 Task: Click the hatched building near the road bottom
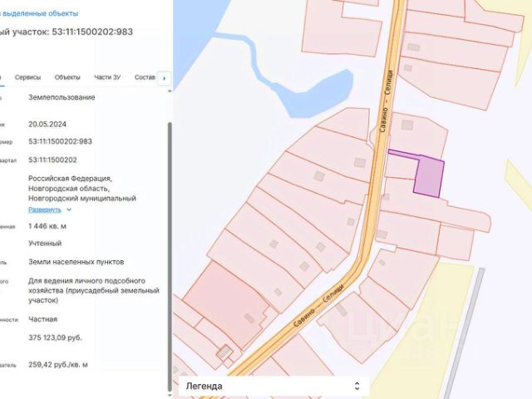click(224, 352)
